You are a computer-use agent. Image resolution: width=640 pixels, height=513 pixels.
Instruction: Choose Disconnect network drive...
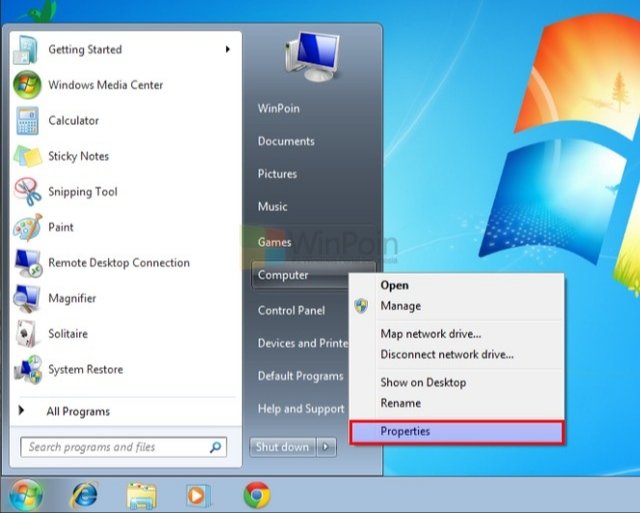point(456,354)
